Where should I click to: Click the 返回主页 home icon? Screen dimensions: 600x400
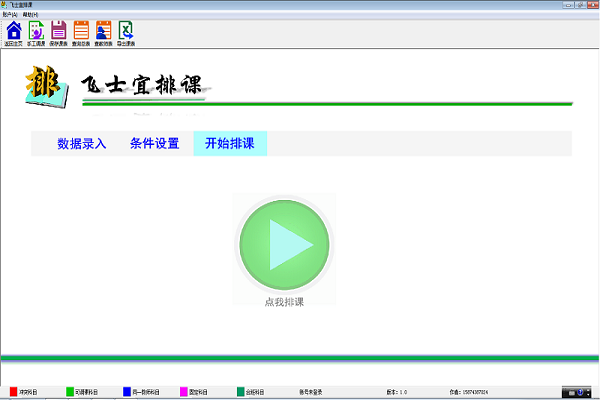[14, 31]
